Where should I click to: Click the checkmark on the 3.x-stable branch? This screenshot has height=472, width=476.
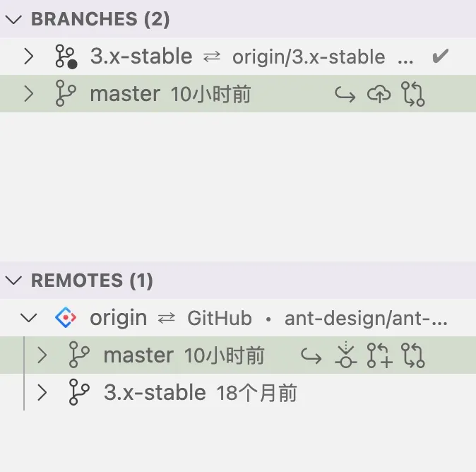click(440, 57)
